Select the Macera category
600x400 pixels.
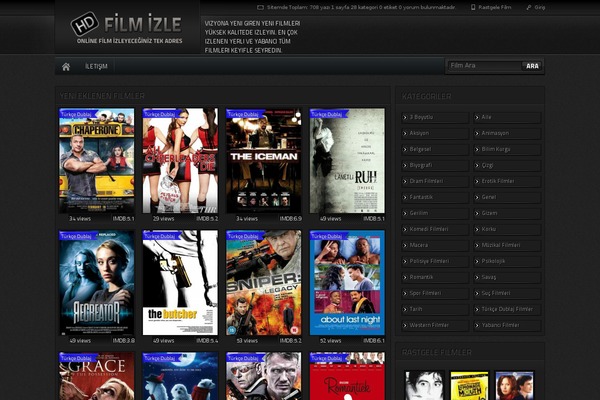point(435,245)
